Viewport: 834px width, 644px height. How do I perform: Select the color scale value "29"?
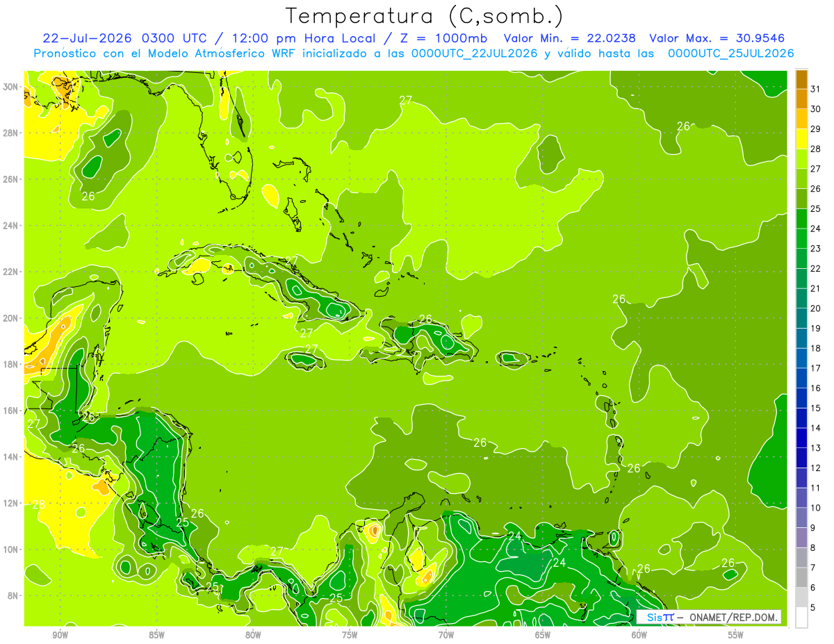[x=816, y=129]
